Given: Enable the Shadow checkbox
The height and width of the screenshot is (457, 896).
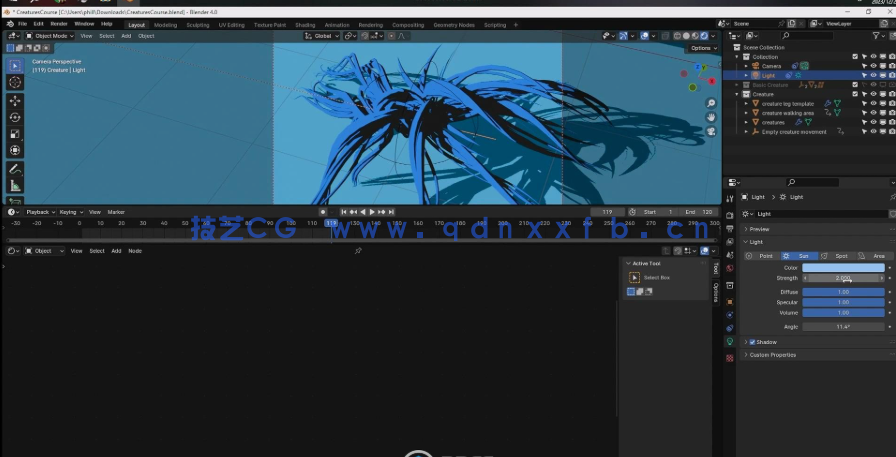Looking at the screenshot, I should point(752,342).
